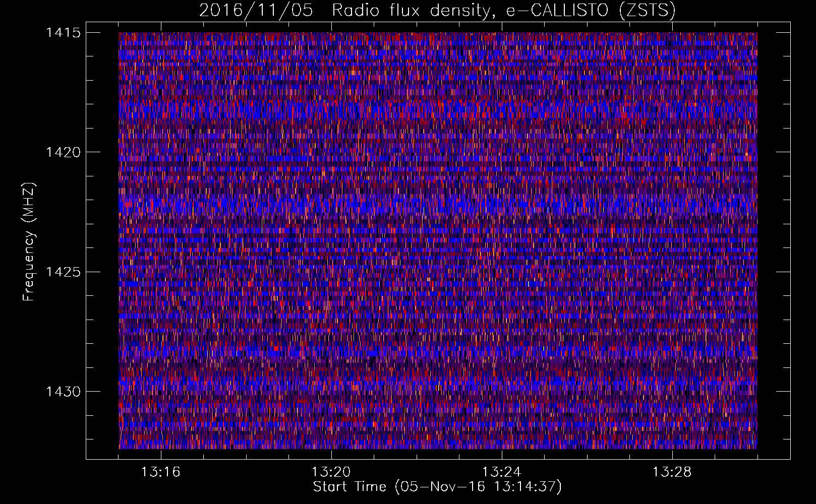This screenshot has width=816, height=504.
Task: Click the 'Start Time (05-Nov-16 13:14:37)' caption
Action: tap(437, 487)
